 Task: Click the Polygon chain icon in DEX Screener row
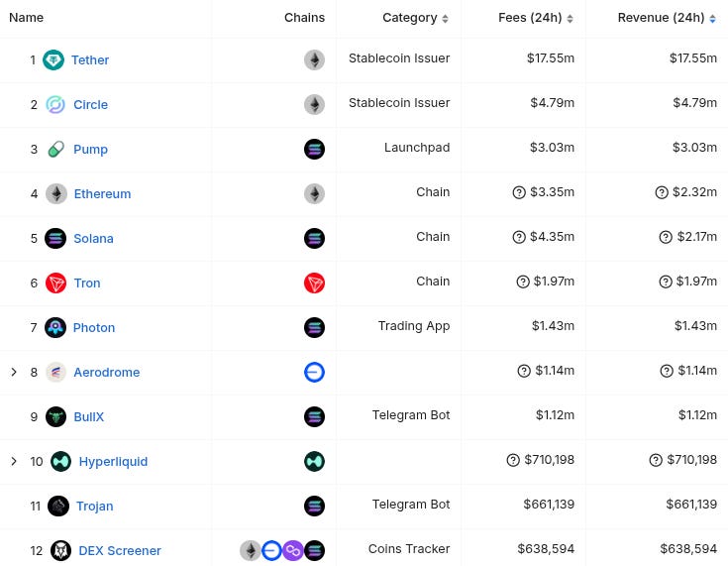click(293, 551)
